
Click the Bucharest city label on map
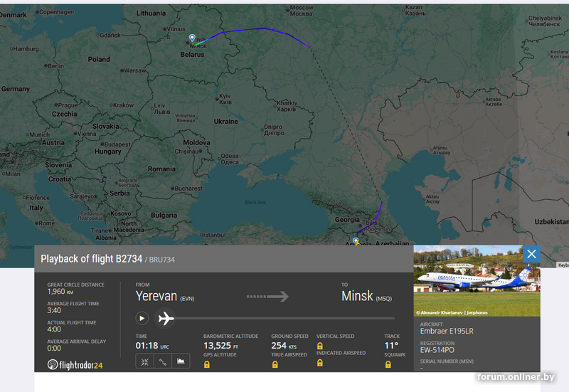coord(188,189)
